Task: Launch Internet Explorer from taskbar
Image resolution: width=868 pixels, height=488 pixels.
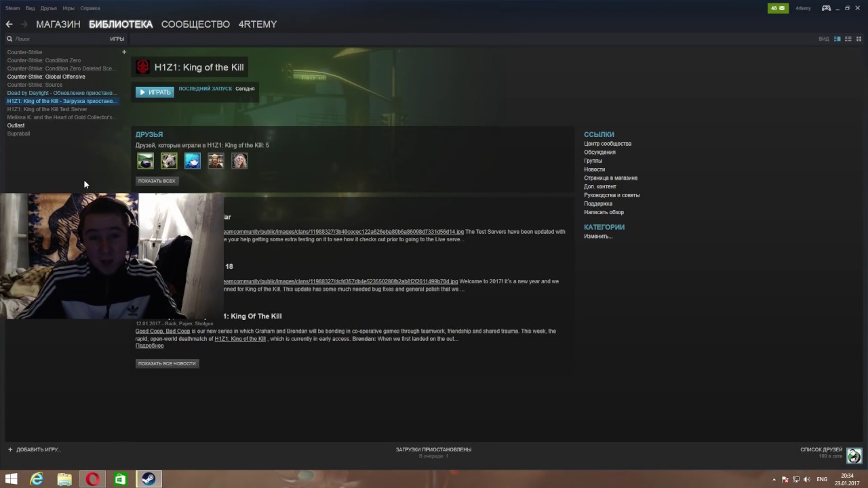Action: (37, 479)
